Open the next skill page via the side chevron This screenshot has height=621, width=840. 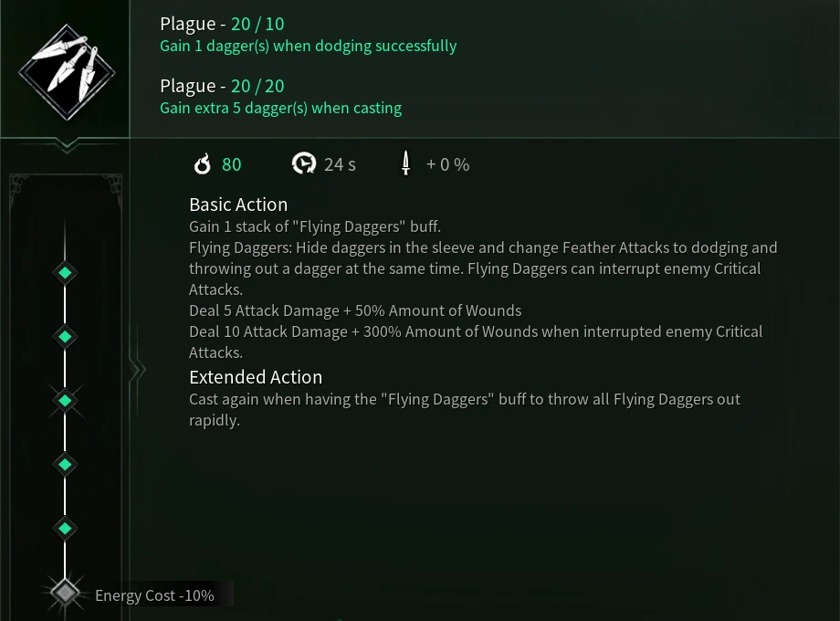(137, 370)
